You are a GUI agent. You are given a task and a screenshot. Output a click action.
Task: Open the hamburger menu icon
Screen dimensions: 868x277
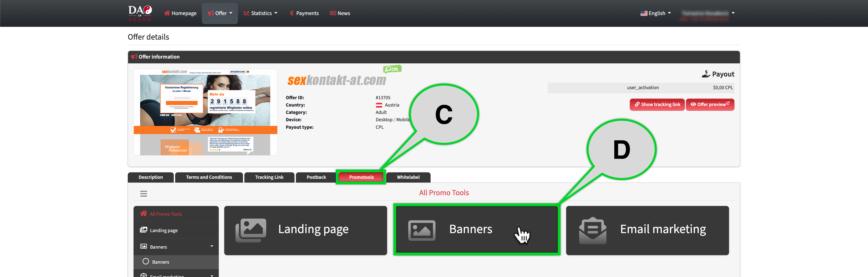pos(144,194)
